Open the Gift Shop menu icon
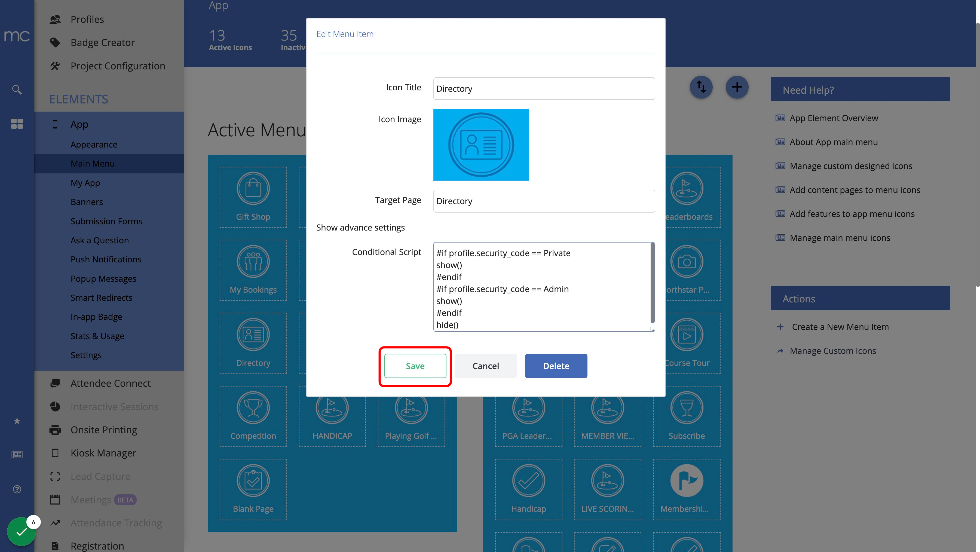 click(x=253, y=197)
